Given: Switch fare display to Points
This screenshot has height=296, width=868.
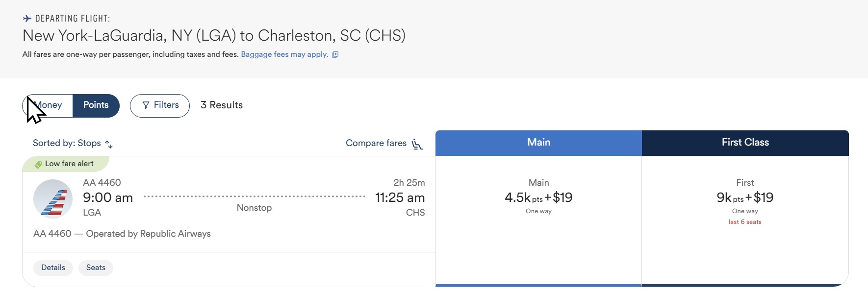Looking at the screenshot, I should click(x=96, y=105).
